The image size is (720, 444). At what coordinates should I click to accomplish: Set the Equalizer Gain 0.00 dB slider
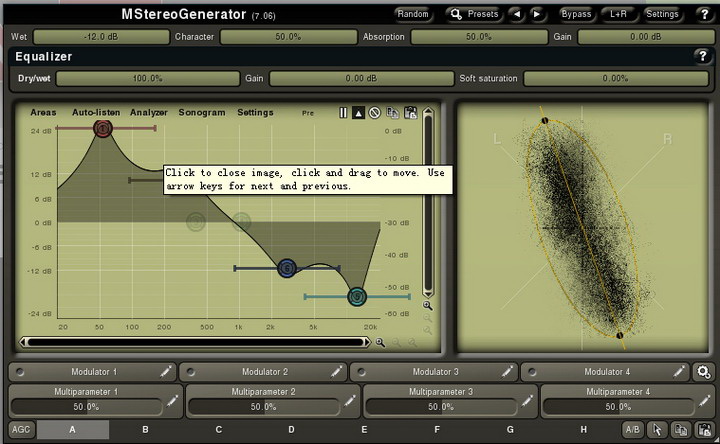tap(361, 79)
